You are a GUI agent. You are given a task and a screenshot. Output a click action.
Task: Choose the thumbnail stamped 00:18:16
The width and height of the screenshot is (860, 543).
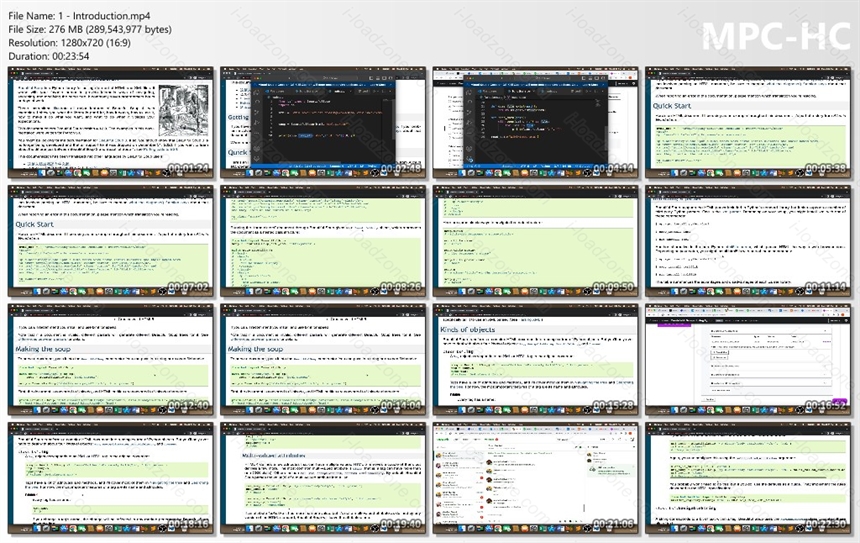click(111, 478)
